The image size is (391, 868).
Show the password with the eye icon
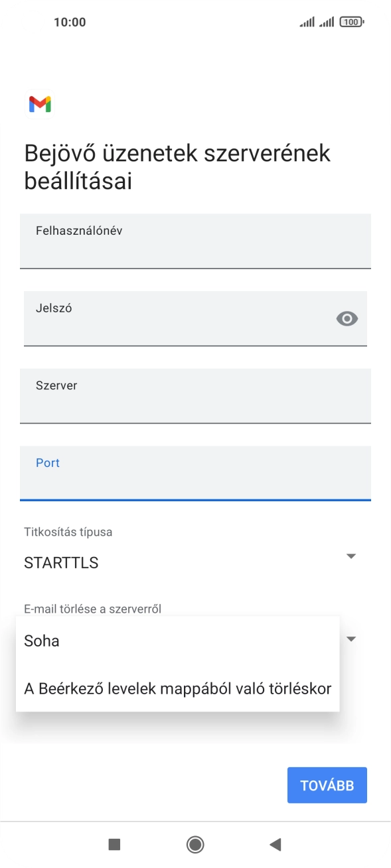(x=348, y=319)
